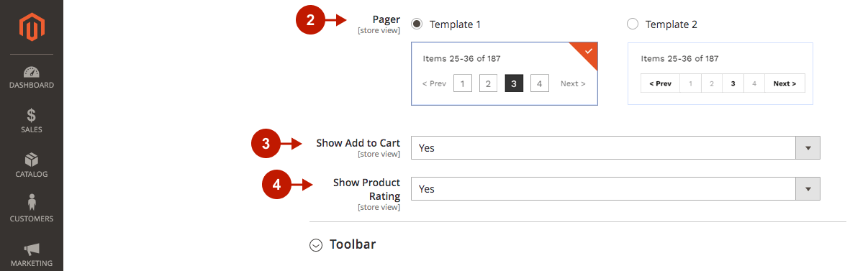Open the Marketing megaphone icon
This screenshot has width=868, height=271.
(x=31, y=249)
